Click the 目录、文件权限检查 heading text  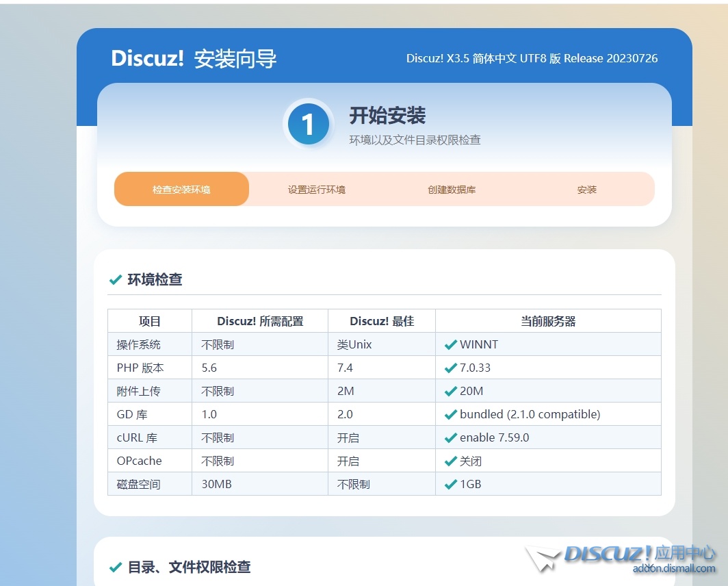190,568
